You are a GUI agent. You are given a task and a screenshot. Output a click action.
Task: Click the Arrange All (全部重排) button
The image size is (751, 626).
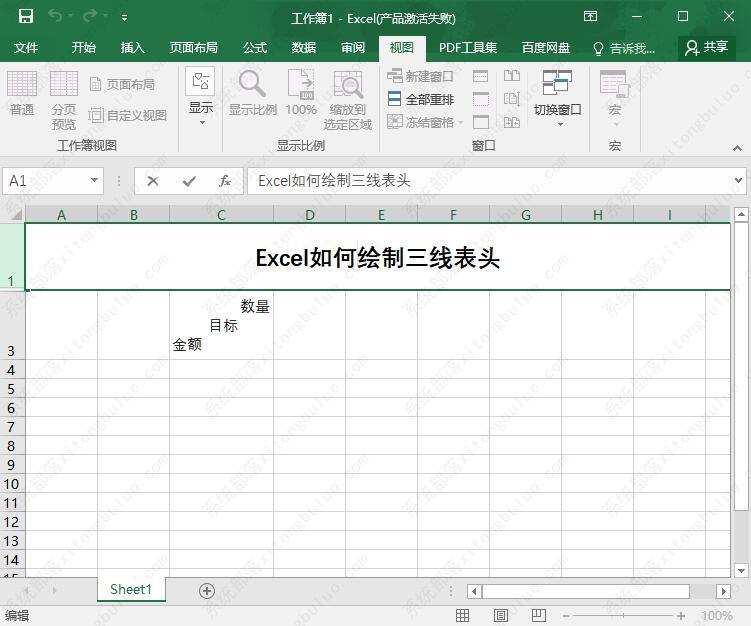(x=420, y=99)
